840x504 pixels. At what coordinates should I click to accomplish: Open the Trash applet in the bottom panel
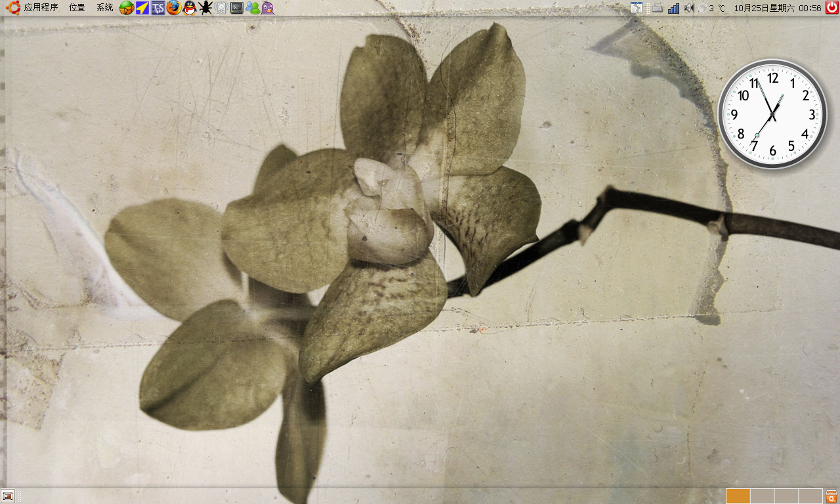click(831, 496)
